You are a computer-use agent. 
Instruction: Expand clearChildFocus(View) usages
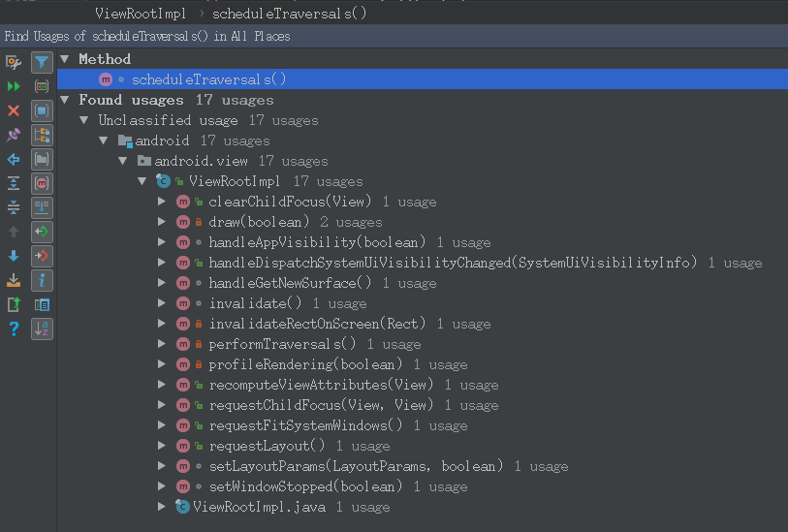161,202
